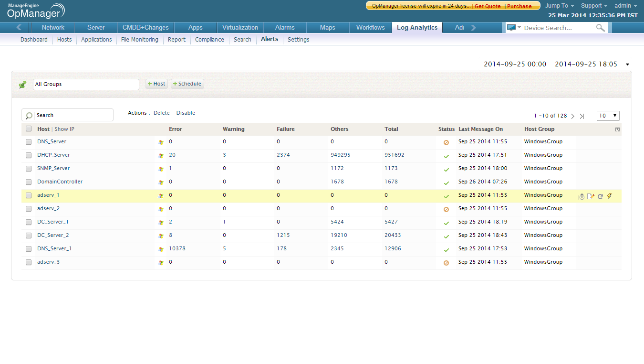Image resolution: width=644 pixels, height=364 pixels.
Task: Click the Windows icon next to DHCP_Server
Action: [x=161, y=156]
